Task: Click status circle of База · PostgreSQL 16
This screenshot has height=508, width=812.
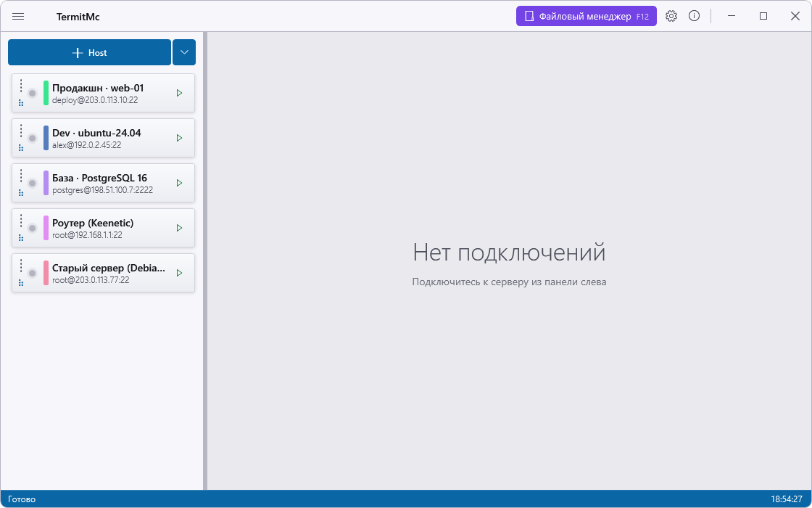Action: click(x=32, y=183)
